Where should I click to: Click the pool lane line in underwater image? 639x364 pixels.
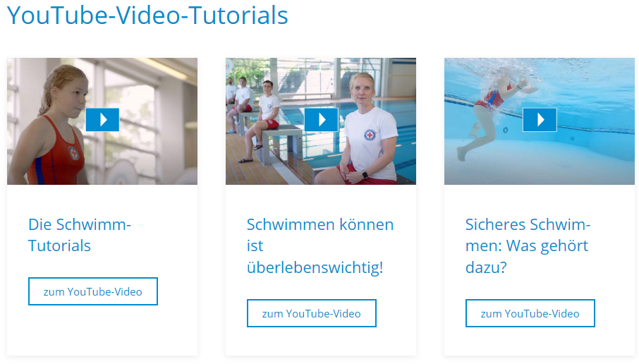point(571,123)
